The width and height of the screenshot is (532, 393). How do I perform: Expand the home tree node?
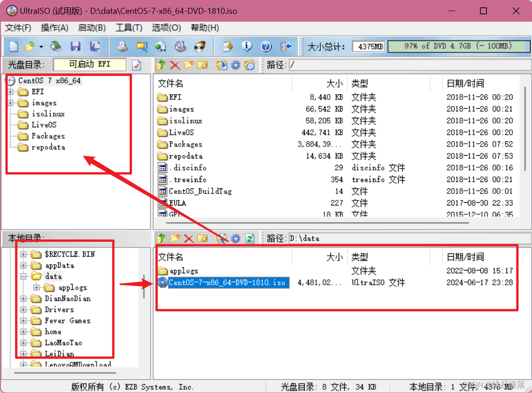23,332
